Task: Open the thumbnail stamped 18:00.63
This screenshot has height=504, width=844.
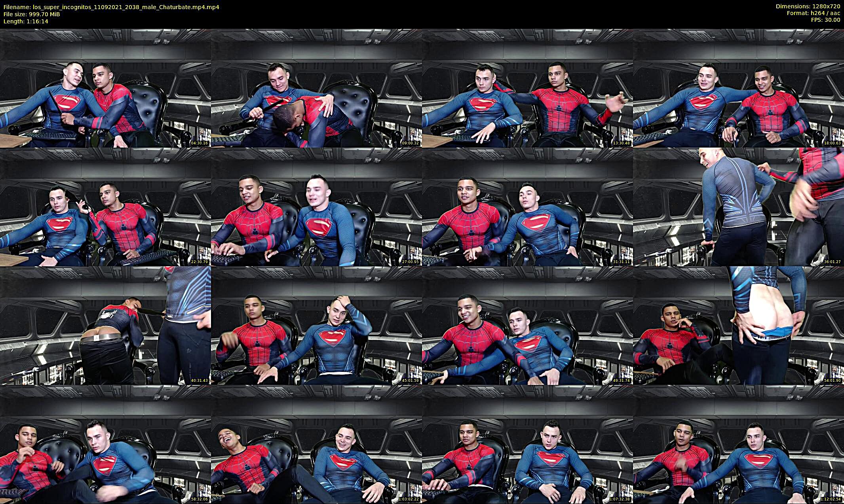Action: pyautogui.click(x=738, y=88)
